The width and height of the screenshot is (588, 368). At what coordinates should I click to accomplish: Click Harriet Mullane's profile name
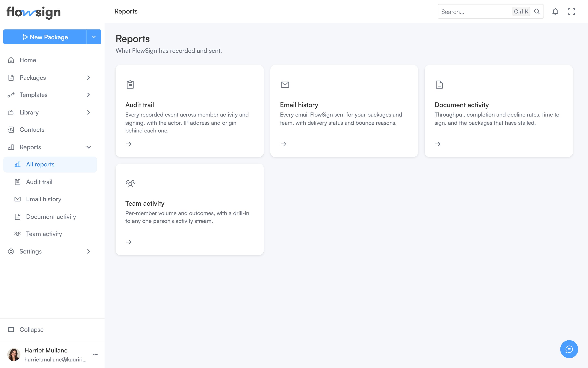pyautogui.click(x=46, y=350)
